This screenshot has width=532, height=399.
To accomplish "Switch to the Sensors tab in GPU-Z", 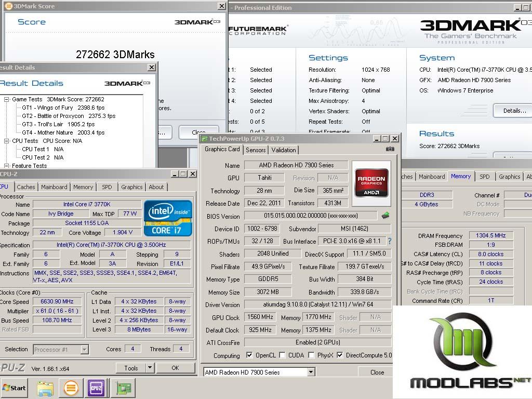I will 256,150.
